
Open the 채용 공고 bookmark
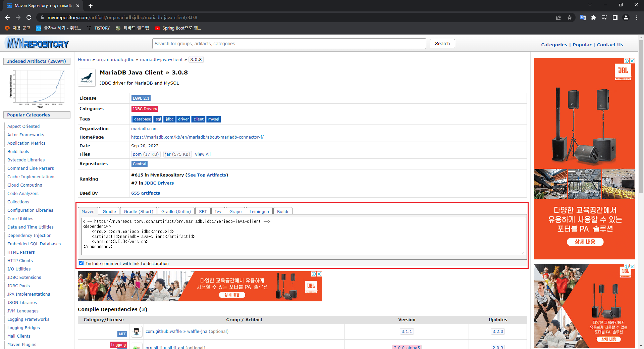pos(18,28)
